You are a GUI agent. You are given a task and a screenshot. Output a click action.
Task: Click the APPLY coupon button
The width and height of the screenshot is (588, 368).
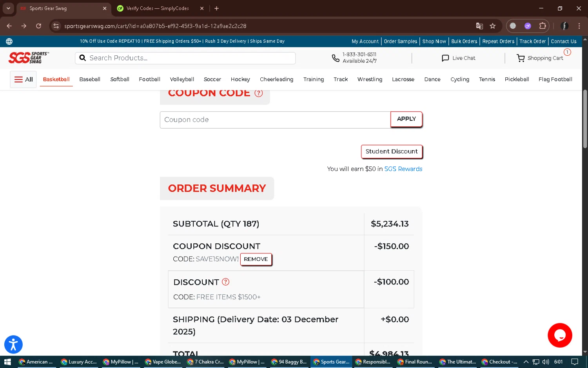pos(406,119)
